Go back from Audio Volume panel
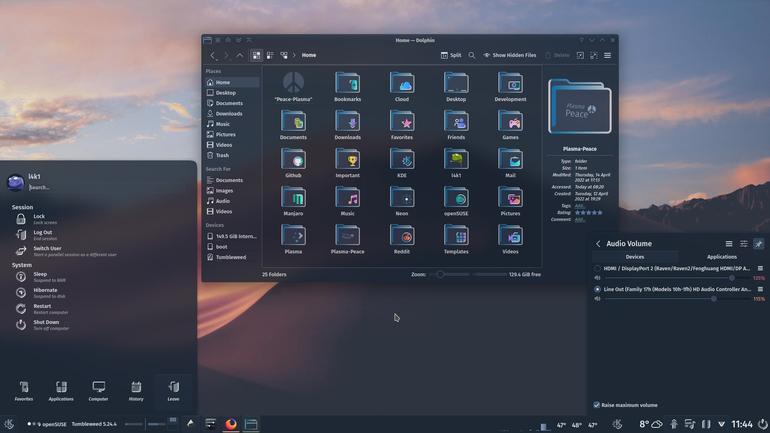The width and height of the screenshot is (770, 433). (x=598, y=244)
